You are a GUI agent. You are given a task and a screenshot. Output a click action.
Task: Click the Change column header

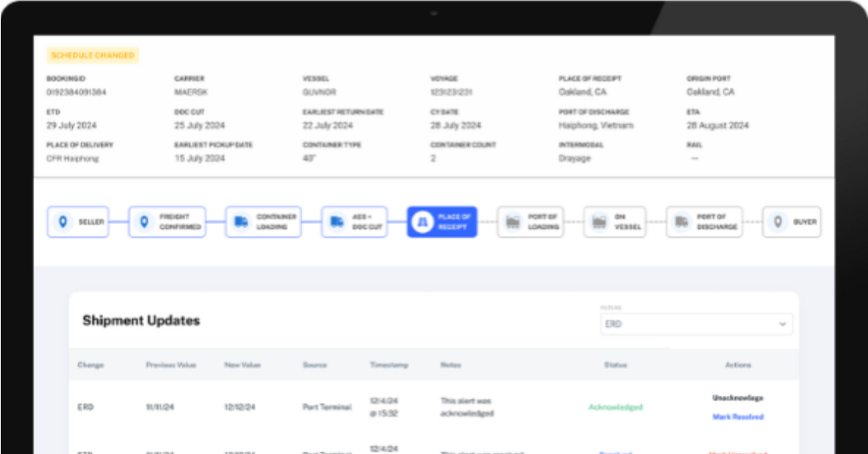coord(90,365)
